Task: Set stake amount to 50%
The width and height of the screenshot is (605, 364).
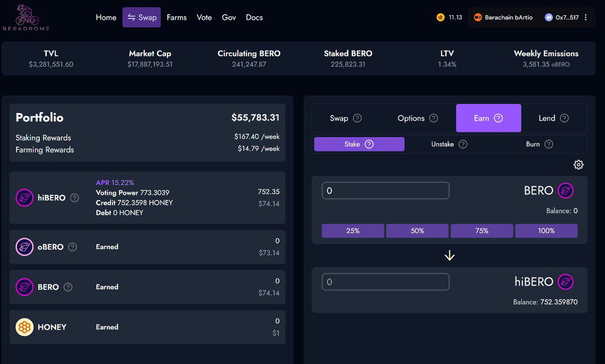Action: coord(417,231)
